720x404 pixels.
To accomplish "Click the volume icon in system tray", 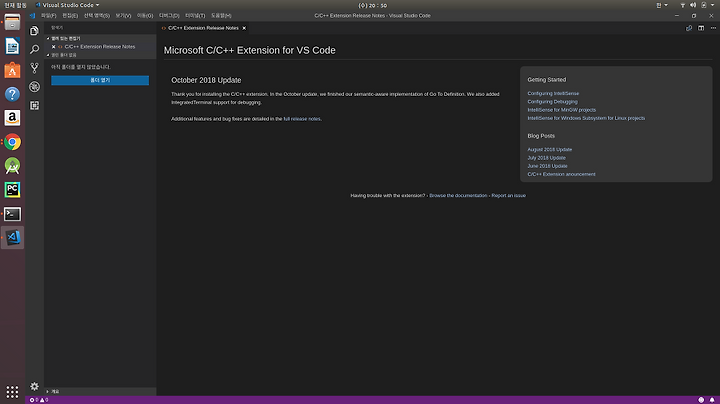I will tap(693, 5).
